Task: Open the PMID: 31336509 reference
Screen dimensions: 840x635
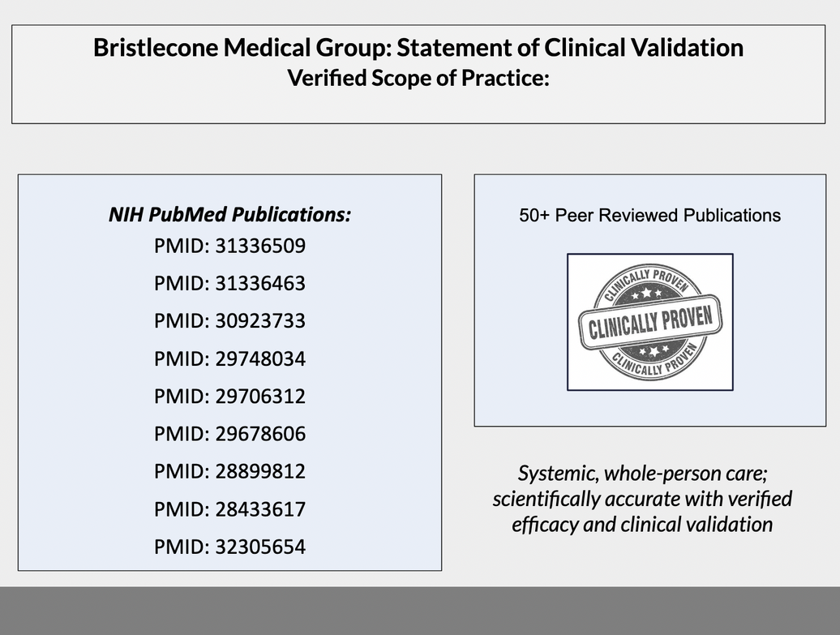Action: (229, 246)
